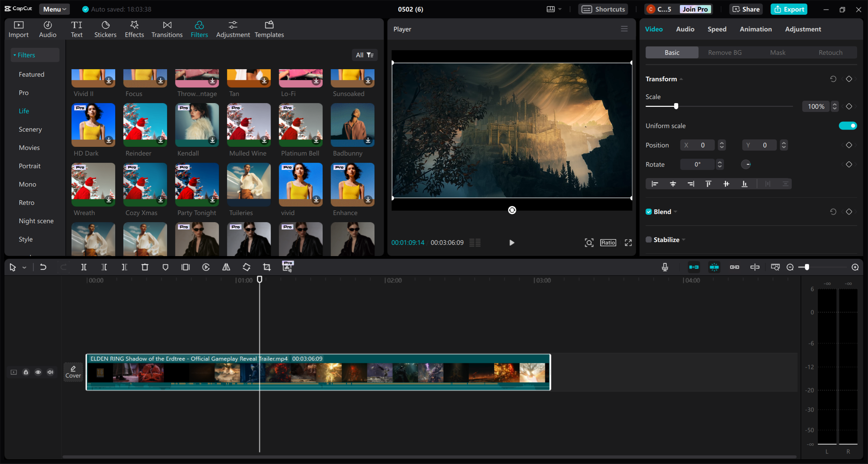Enable the Stabilize checkbox
This screenshot has height=464, width=868.
(x=648, y=239)
